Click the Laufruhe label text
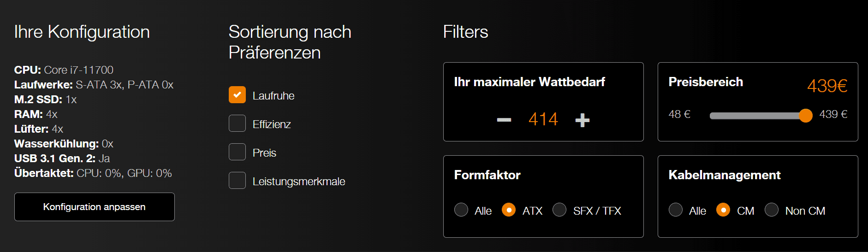 pos(273,96)
